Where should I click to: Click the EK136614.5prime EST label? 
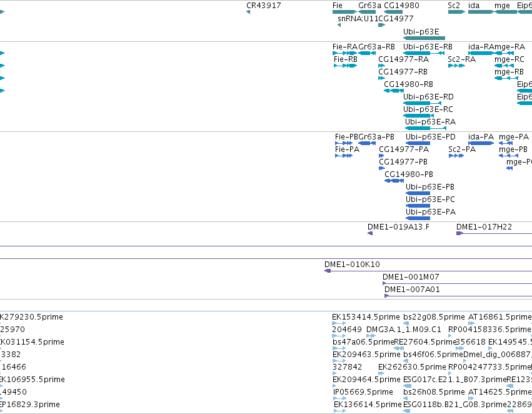pyautogui.click(x=368, y=405)
